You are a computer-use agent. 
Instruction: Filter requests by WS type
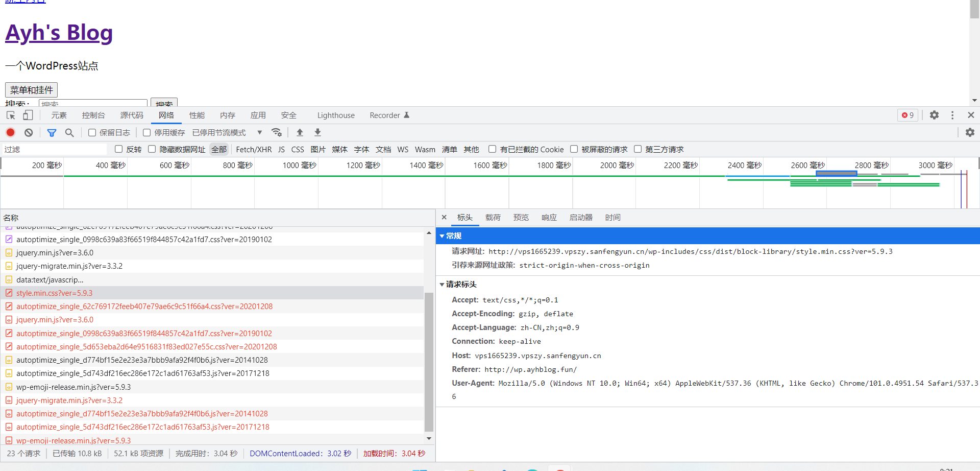(403, 150)
